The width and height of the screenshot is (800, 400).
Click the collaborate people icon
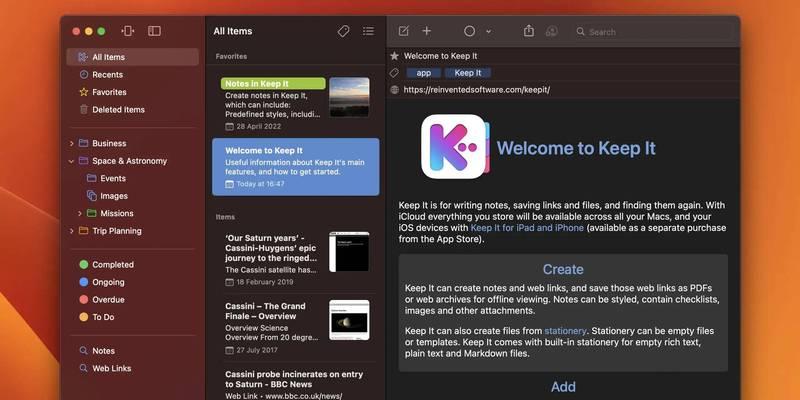pos(552,31)
